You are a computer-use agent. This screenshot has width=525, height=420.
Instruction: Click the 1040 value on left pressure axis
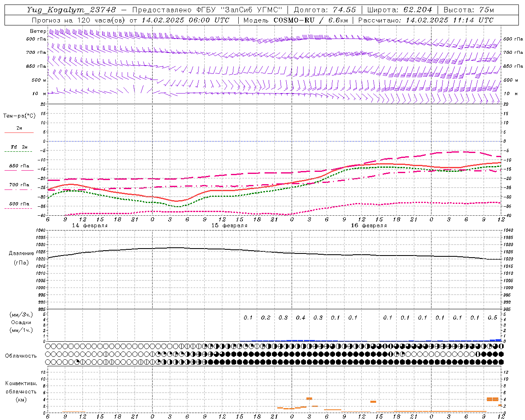41,231
